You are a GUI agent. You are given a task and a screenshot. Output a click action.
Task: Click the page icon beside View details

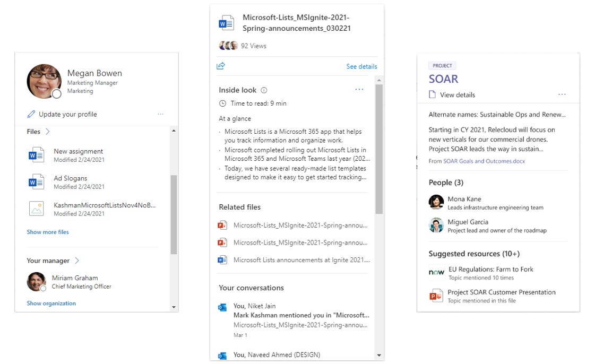(432, 94)
